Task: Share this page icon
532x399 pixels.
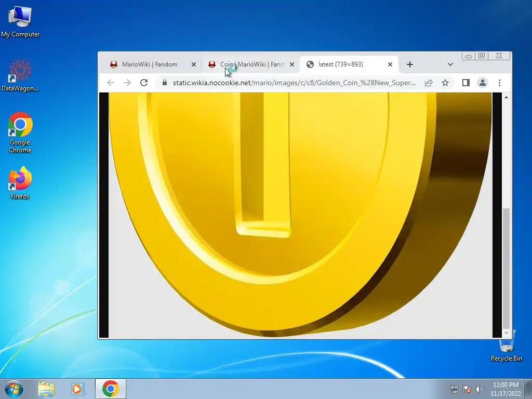Action: tap(429, 83)
